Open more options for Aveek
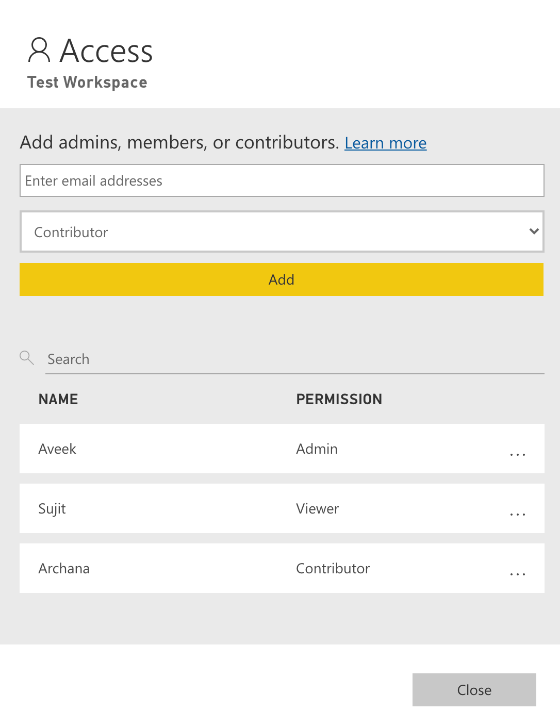Screen dimensions: 560x728 pos(517,454)
